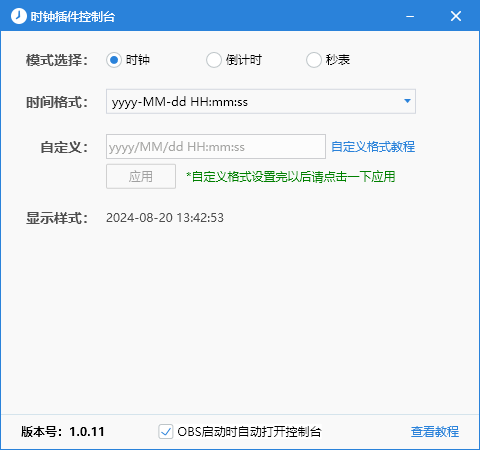Close the 时钟插件控制台 window
The width and height of the screenshot is (480, 450).
[x=456, y=16]
